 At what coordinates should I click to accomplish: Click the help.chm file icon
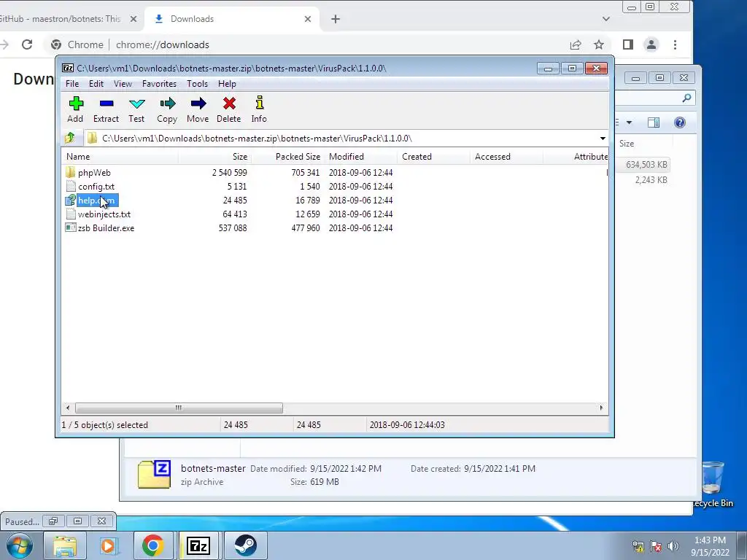pos(71,200)
